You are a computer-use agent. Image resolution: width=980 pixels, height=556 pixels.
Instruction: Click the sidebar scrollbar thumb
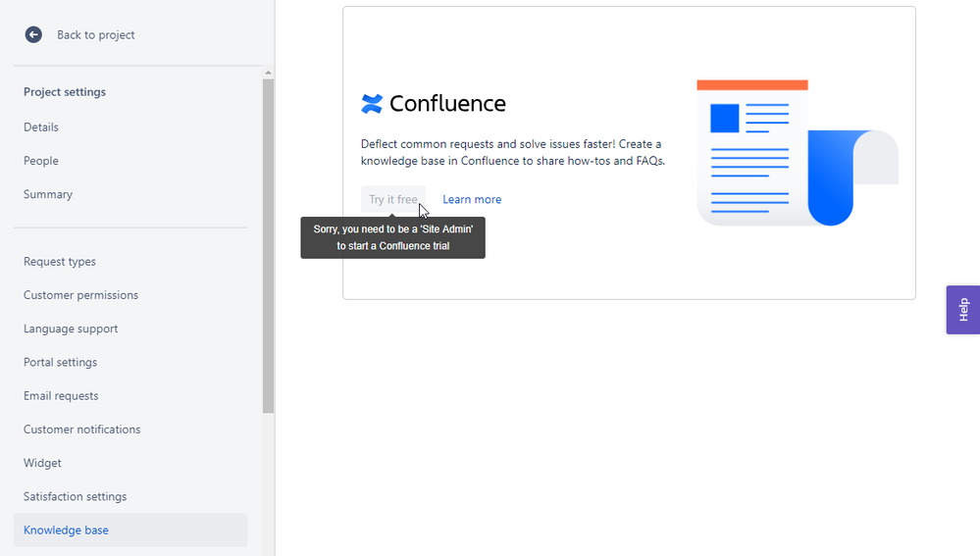click(268, 245)
